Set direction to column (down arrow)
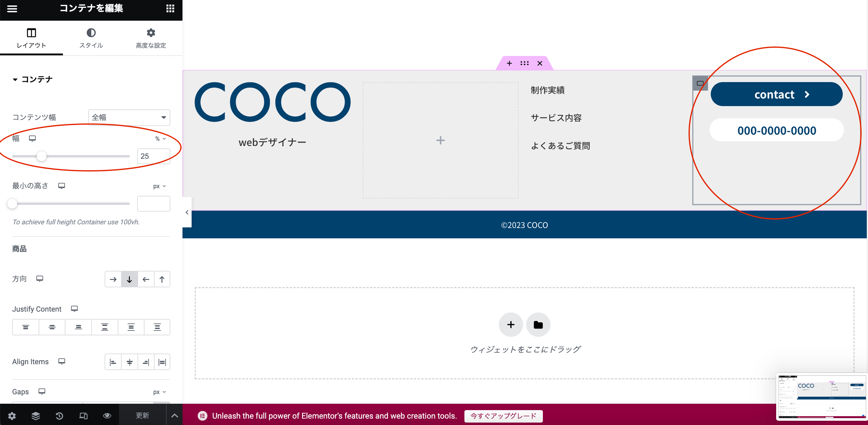The image size is (868, 425). (129, 279)
